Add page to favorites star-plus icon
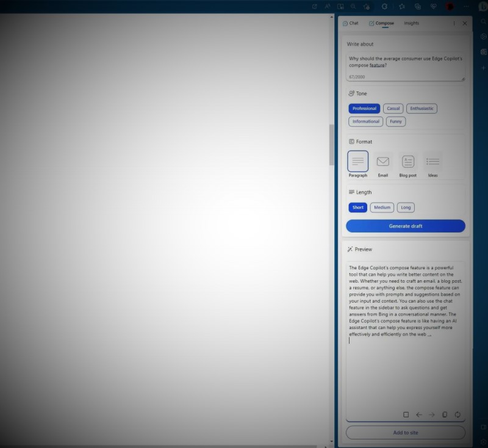488x448 pixels. [x=367, y=7]
